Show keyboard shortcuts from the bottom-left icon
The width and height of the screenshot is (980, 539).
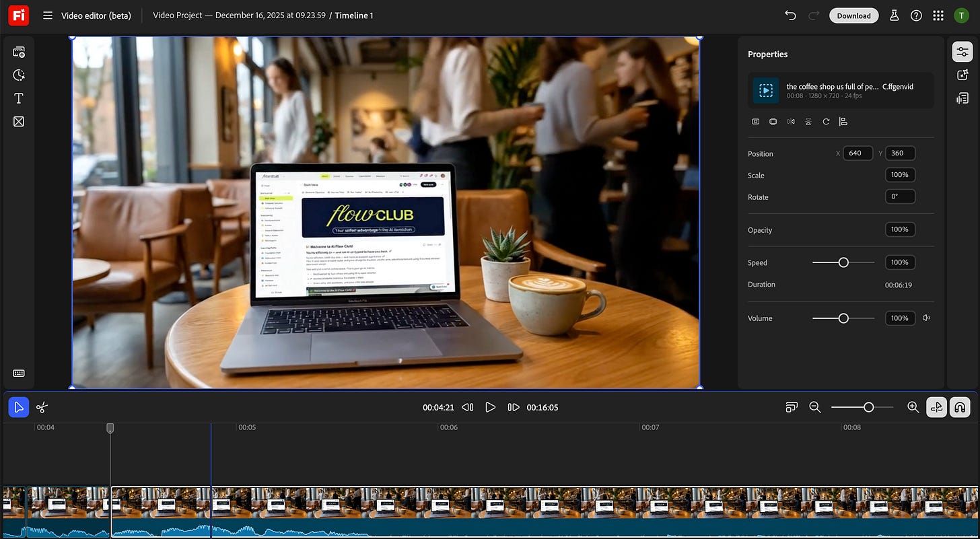click(18, 373)
